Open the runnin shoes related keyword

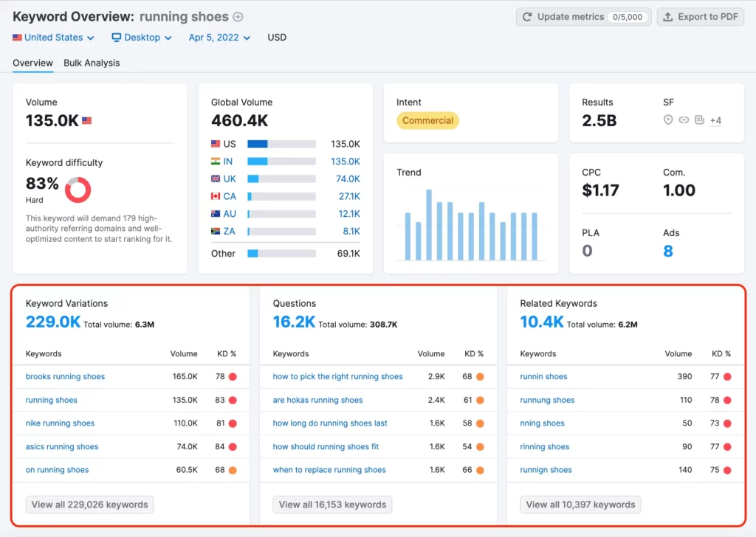[544, 377]
